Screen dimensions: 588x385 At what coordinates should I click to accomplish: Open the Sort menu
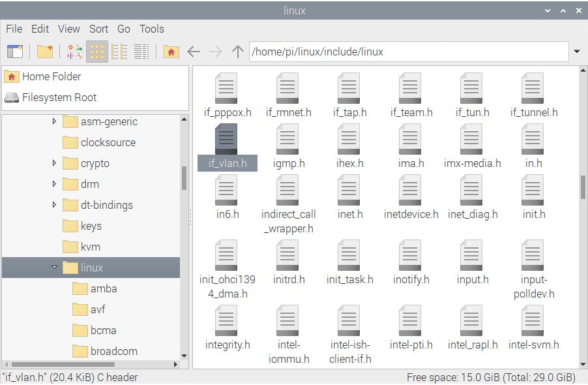pyautogui.click(x=98, y=29)
